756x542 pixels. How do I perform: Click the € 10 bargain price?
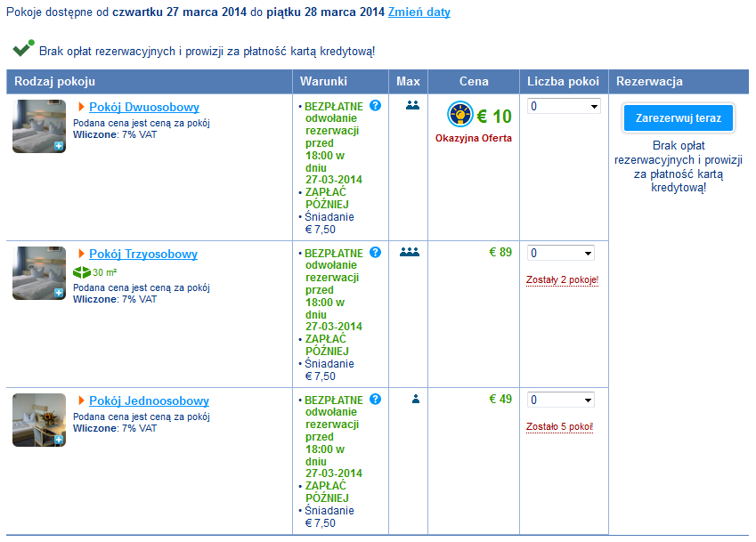[494, 116]
